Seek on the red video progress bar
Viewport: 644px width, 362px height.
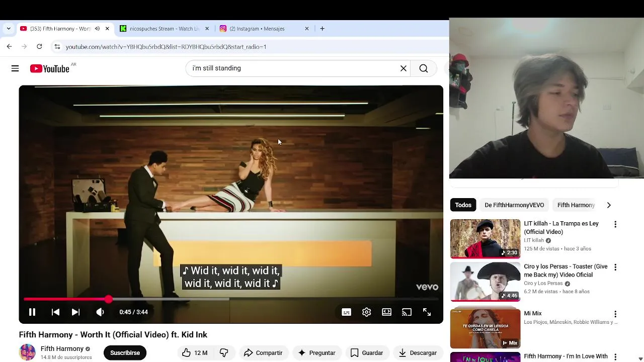231,299
